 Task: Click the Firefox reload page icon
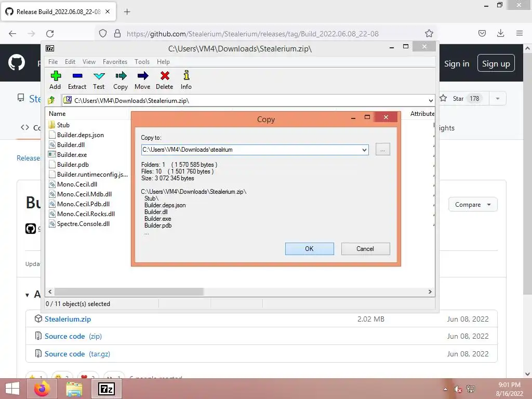click(50, 34)
